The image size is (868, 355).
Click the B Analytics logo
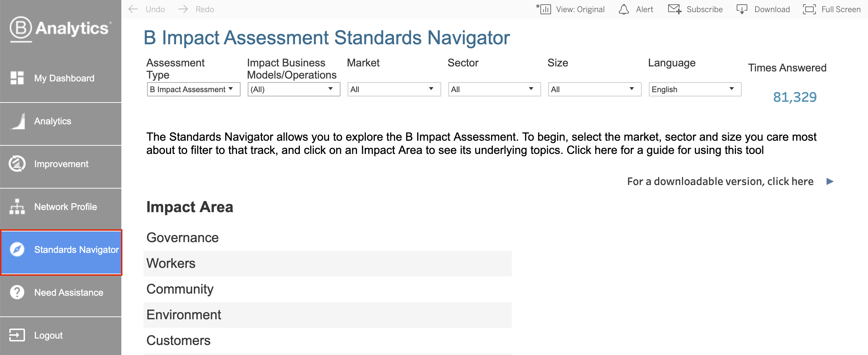tap(60, 29)
